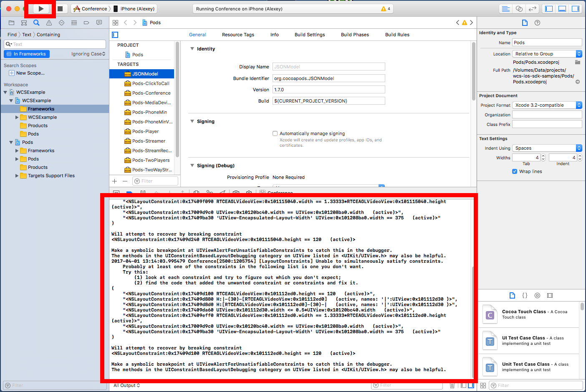The height and width of the screenshot is (392, 586).
Task: Open the All Output console selector
Action: pyautogui.click(x=126, y=385)
